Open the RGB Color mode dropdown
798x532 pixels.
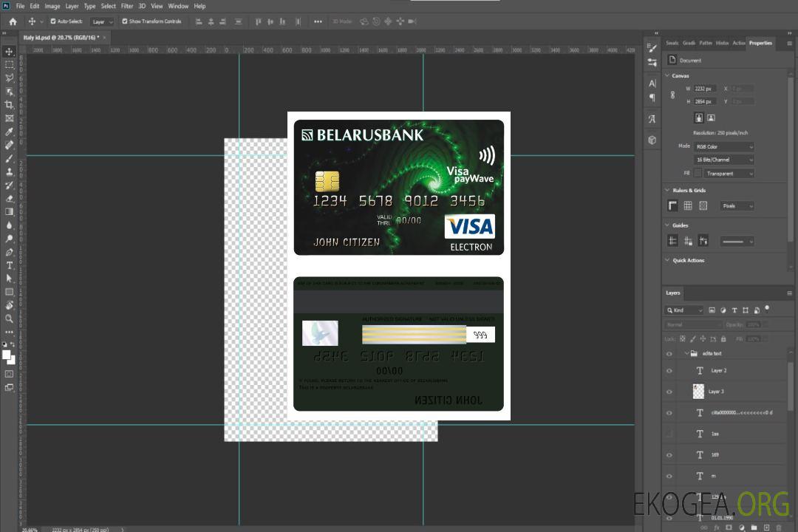click(723, 146)
